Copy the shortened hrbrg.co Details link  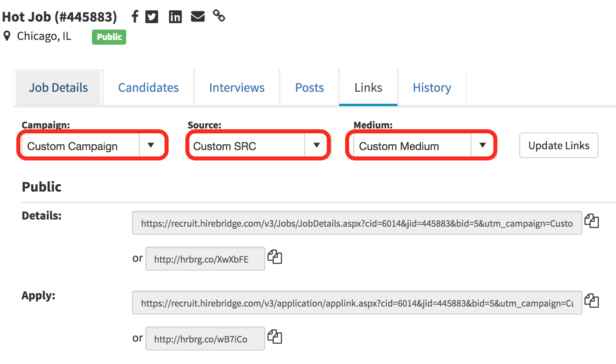tap(276, 257)
